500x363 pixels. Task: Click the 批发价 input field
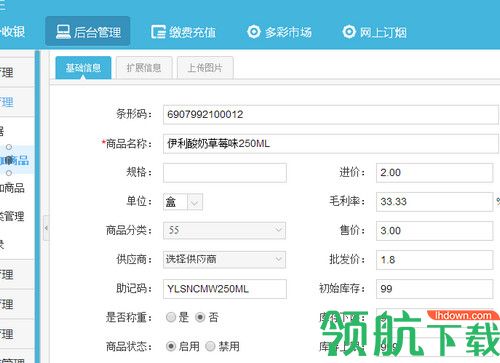[435, 260]
